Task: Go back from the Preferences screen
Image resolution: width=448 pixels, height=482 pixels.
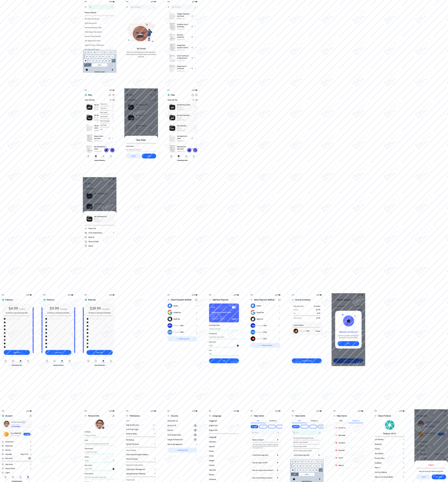Action: [127, 416]
